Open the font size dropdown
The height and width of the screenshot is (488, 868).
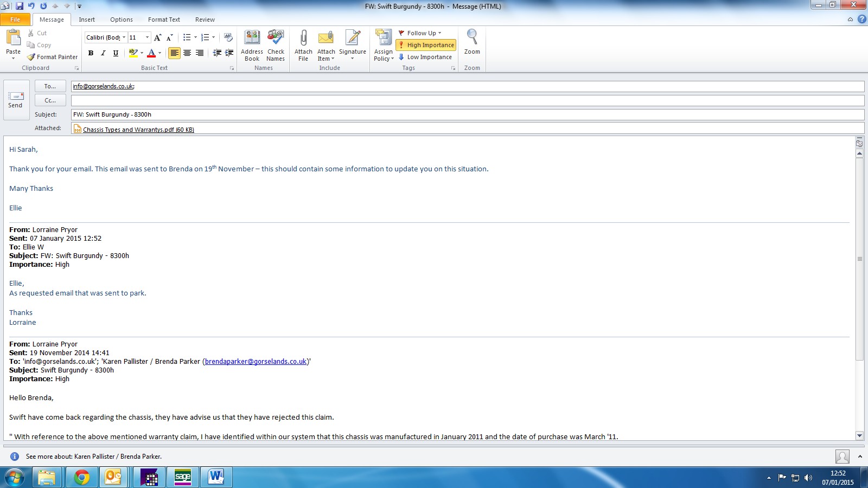(x=147, y=37)
